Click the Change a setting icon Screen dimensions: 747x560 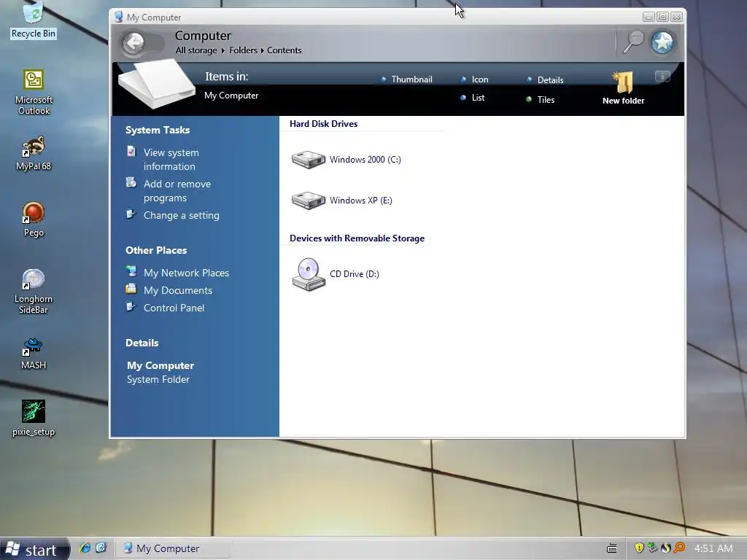131,214
